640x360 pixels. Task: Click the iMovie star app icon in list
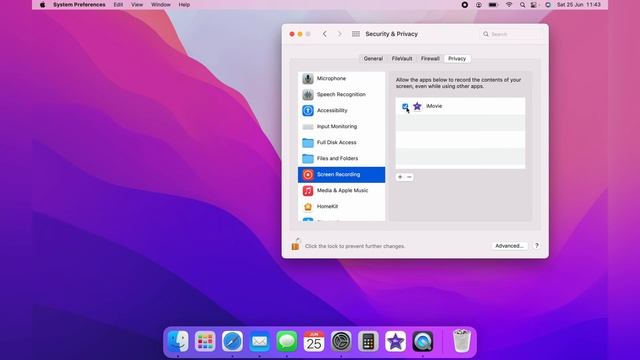pos(417,106)
